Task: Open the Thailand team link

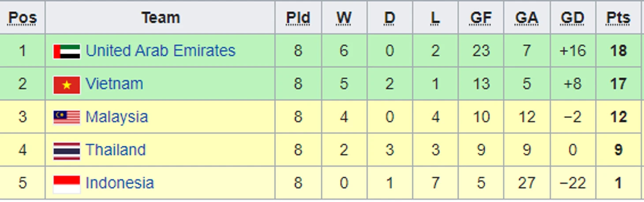Action: tap(115, 150)
